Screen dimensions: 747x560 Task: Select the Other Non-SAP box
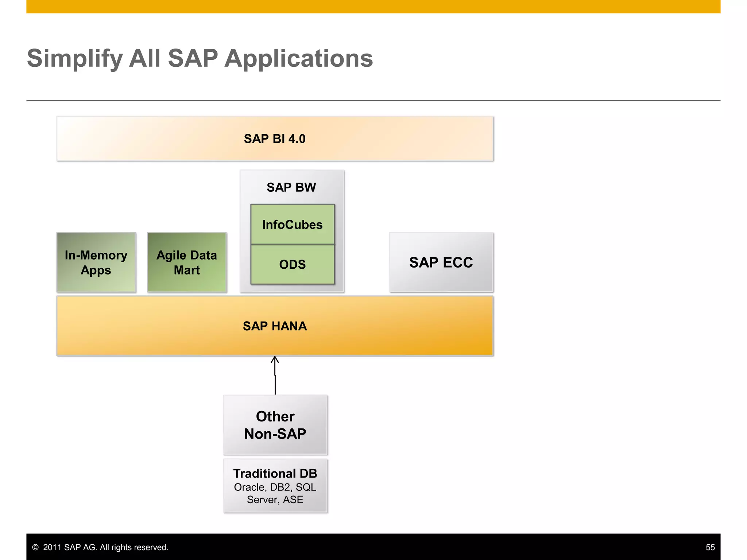(x=275, y=425)
